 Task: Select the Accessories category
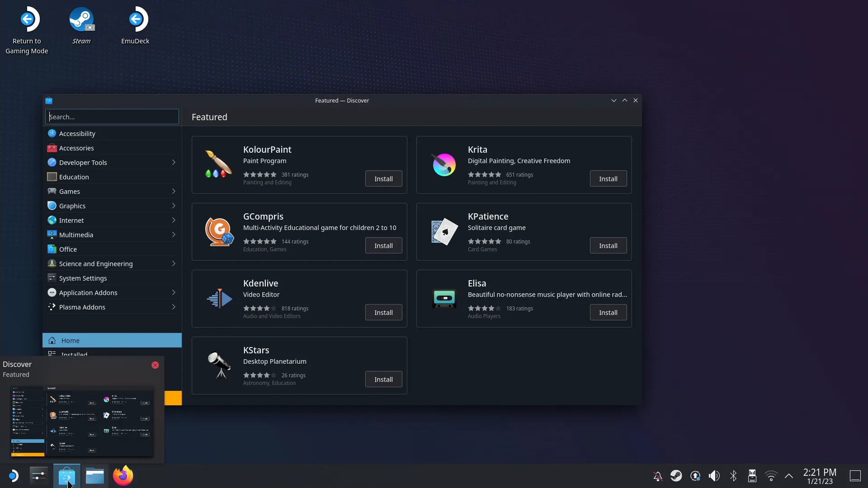point(112,148)
